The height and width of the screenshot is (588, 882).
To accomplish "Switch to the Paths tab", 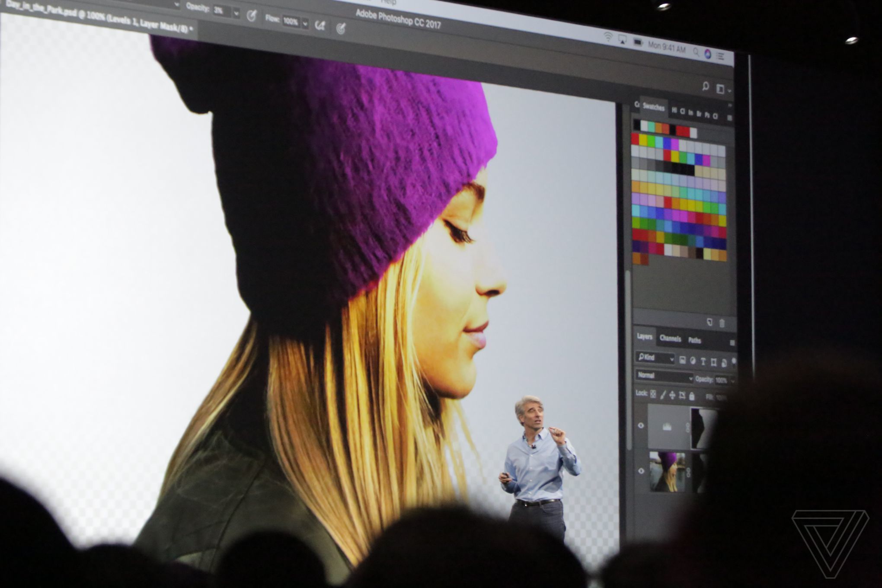I will pyautogui.click(x=694, y=341).
